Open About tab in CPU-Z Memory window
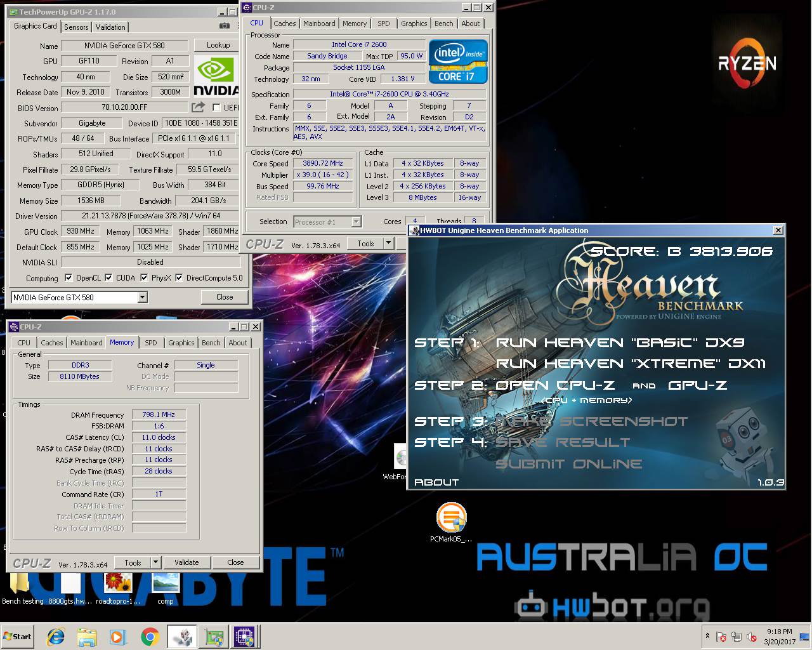Screen dimensions: 812x650 coord(238,343)
